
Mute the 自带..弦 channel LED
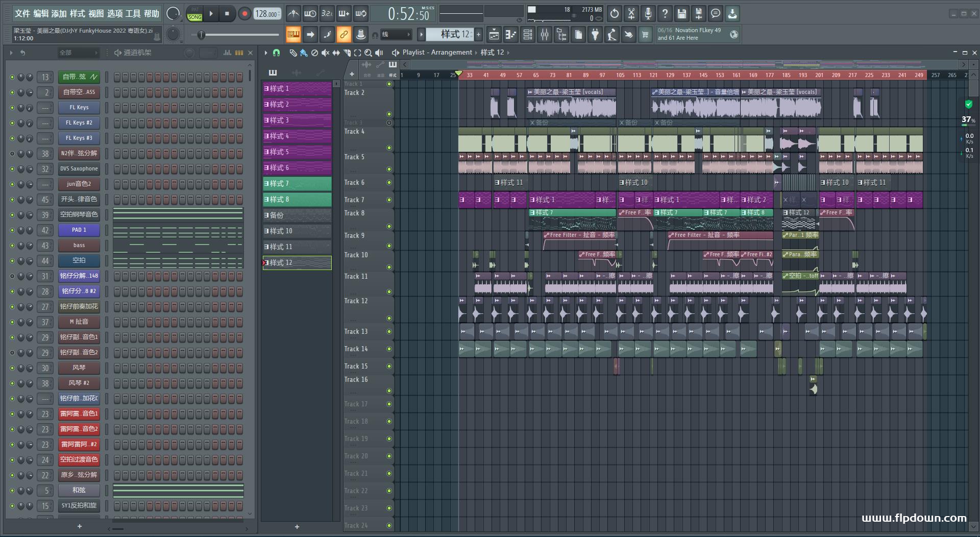point(12,77)
